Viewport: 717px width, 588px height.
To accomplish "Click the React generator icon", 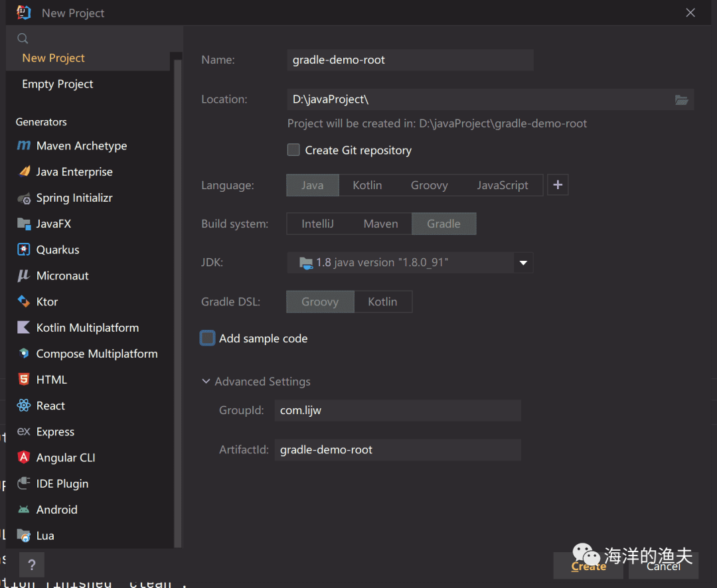I will (24, 405).
